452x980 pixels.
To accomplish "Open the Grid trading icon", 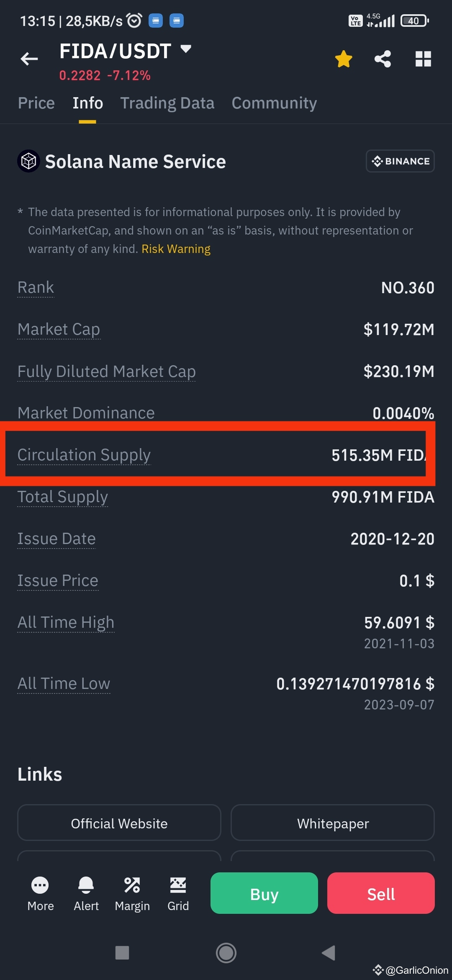I will pos(178,893).
